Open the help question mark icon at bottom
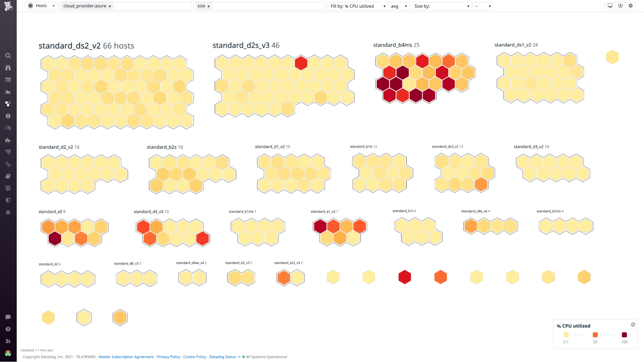This screenshot has width=644, height=362. (x=8, y=329)
